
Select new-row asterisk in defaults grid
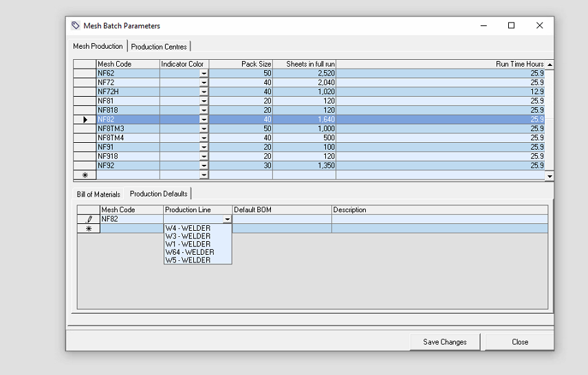[x=89, y=229]
